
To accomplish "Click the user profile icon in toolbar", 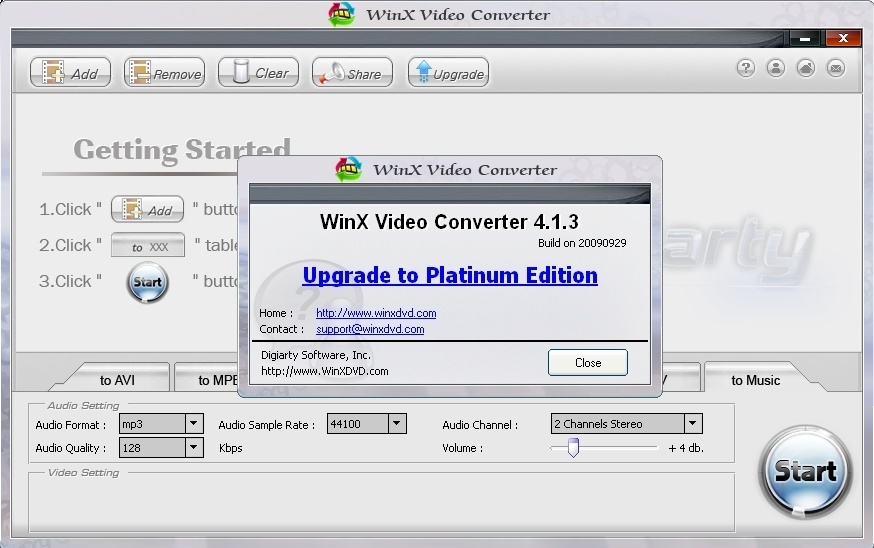I will [776, 68].
